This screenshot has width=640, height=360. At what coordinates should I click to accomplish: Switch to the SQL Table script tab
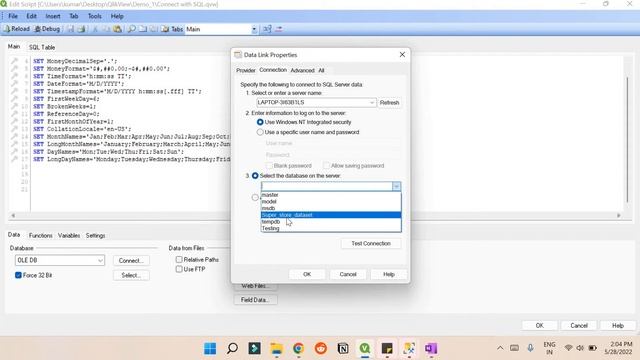tap(42, 47)
